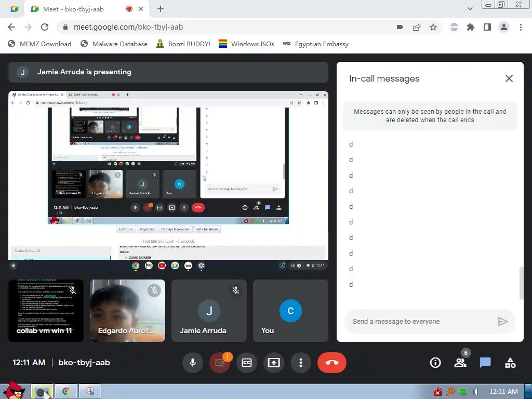Focus the Send a message to everyone field
532x399 pixels.
click(x=421, y=321)
